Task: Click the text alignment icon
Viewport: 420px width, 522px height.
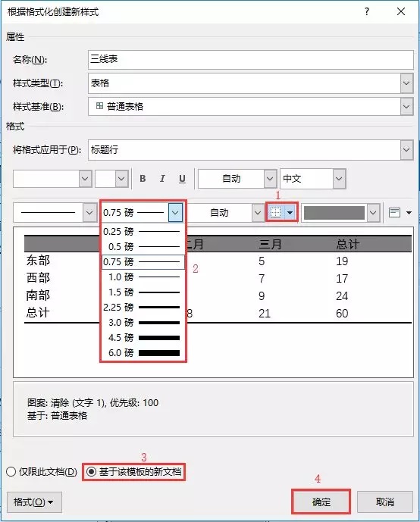Action: pos(394,212)
